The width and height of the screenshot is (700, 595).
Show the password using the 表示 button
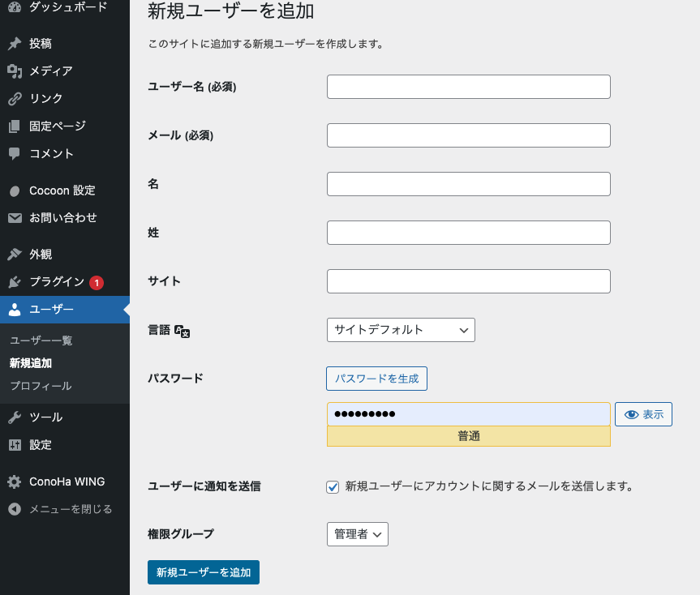point(643,414)
